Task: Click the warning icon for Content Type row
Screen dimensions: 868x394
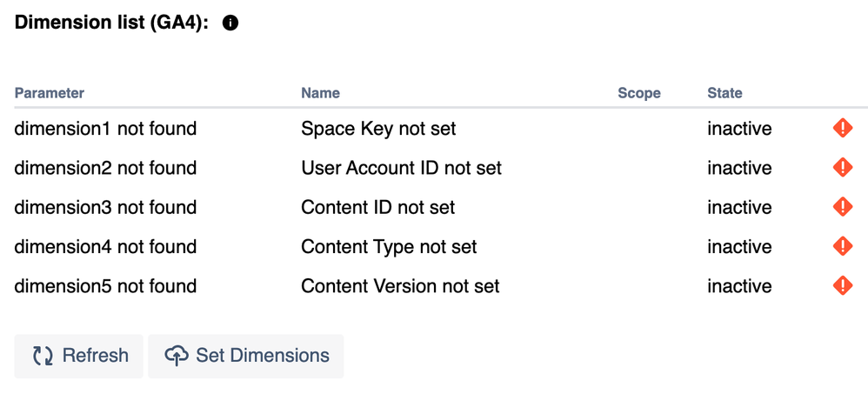Action: (x=842, y=247)
